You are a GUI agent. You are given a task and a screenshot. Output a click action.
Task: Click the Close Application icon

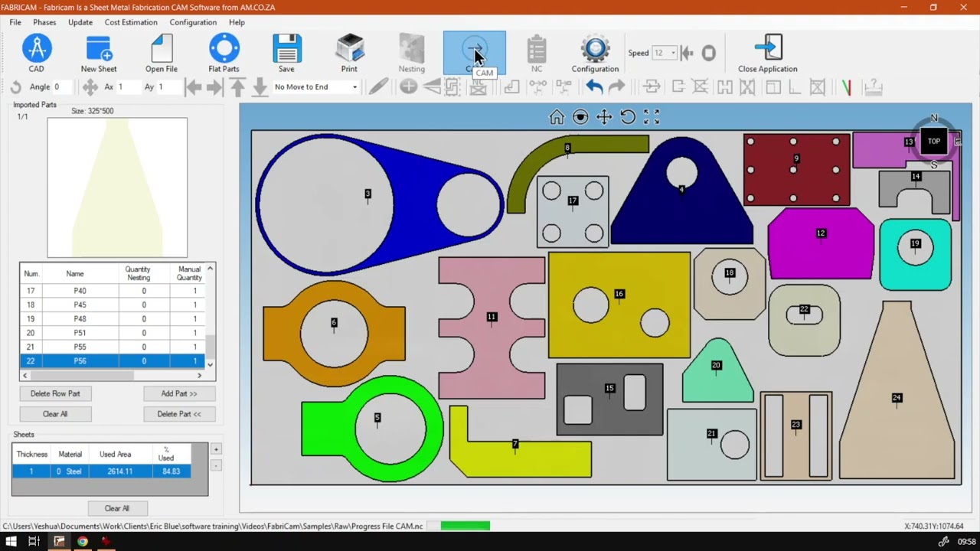click(767, 54)
